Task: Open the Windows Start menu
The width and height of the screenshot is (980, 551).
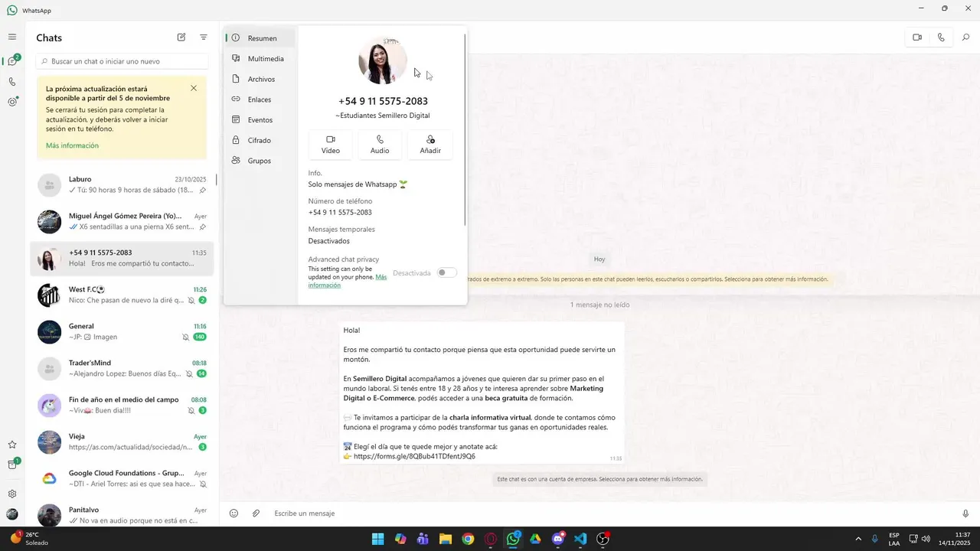Action: 377,539
